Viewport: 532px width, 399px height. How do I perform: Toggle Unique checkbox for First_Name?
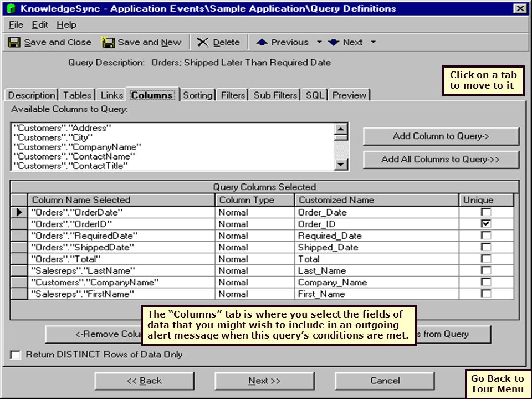point(486,294)
